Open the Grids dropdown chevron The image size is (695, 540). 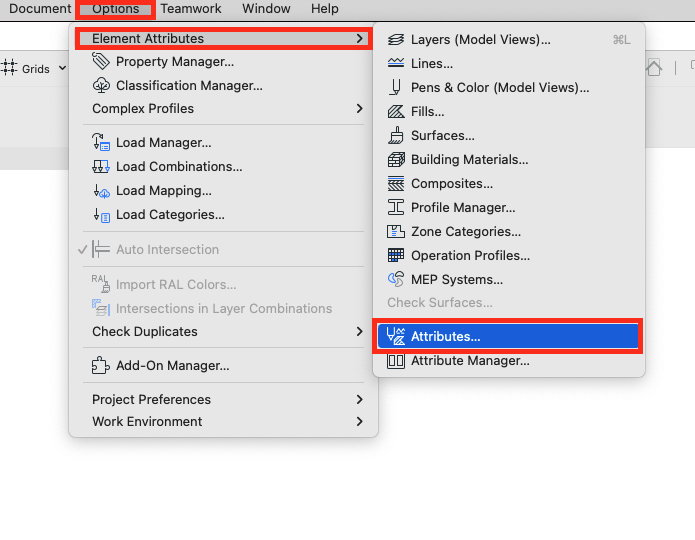[62, 68]
